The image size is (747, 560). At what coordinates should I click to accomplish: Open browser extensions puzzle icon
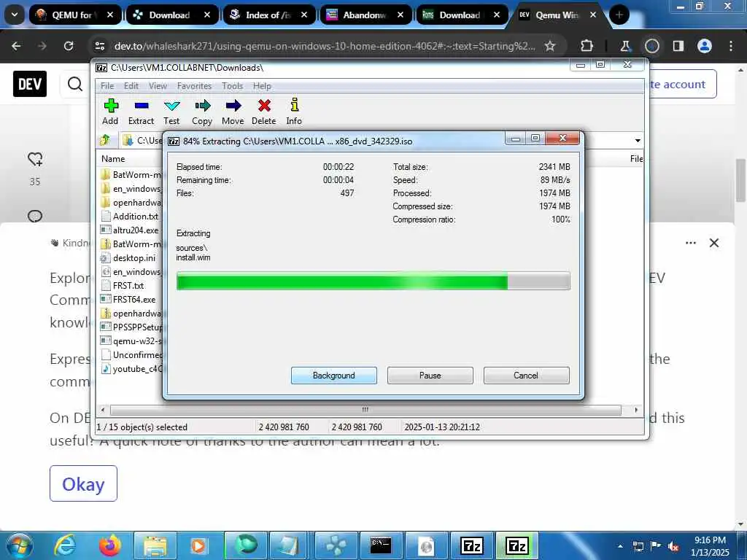pyautogui.click(x=587, y=46)
